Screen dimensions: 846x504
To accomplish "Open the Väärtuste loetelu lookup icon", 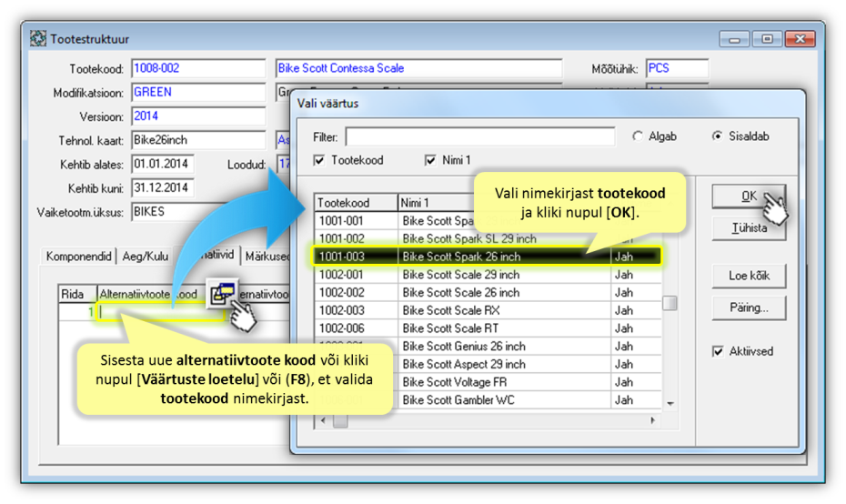I will point(222,295).
